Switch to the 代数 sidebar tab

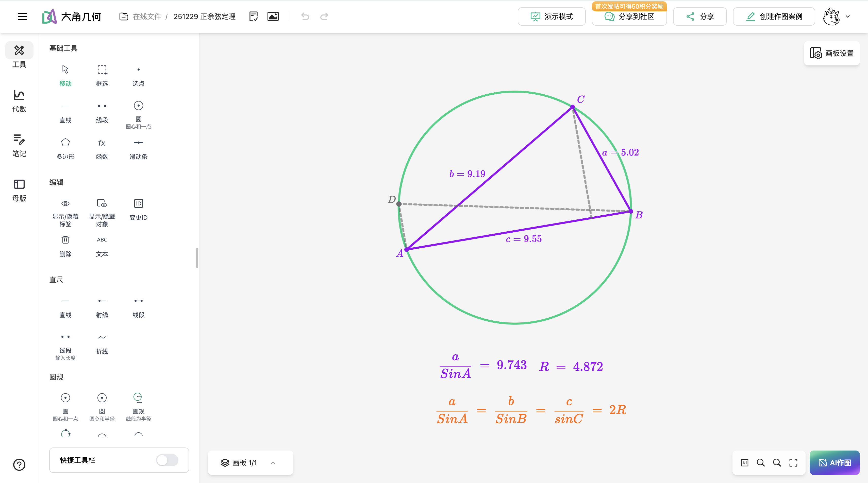19,101
